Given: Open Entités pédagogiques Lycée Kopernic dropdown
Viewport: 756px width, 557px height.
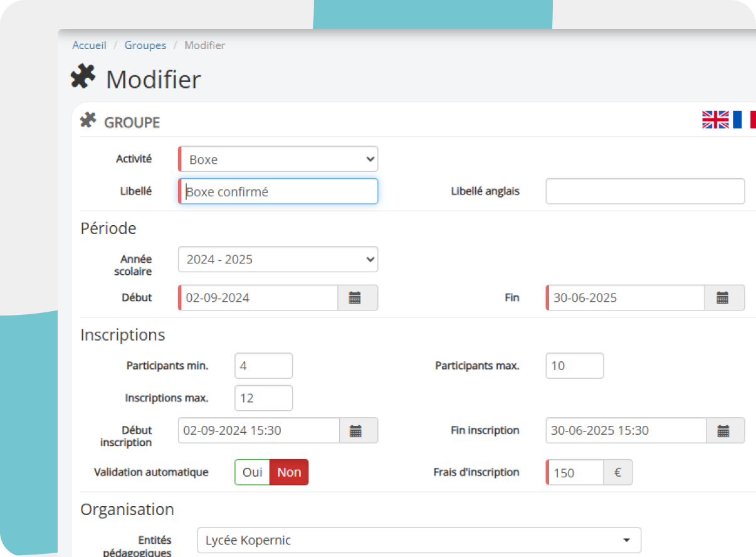Looking at the screenshot, I should [x=419, y=541].
